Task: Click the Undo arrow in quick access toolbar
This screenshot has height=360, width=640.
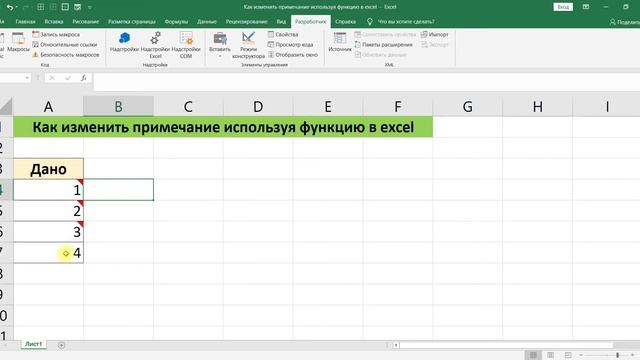Action: tap(10, 7)
